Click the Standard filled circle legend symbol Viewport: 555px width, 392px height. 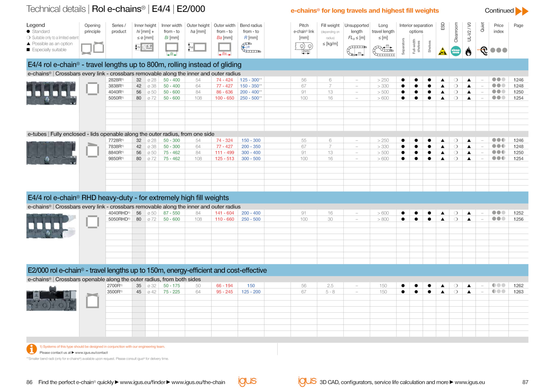28,32
